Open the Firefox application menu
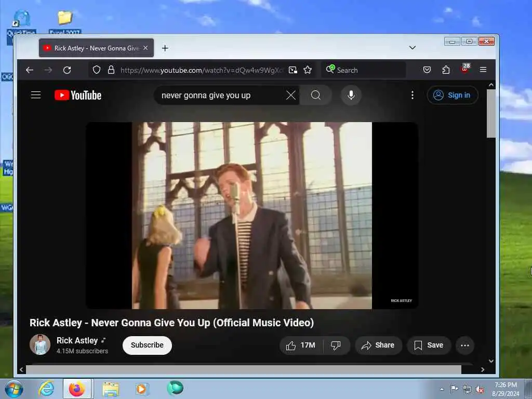Viewport: 532px width, 399px height. pos(483,70)
